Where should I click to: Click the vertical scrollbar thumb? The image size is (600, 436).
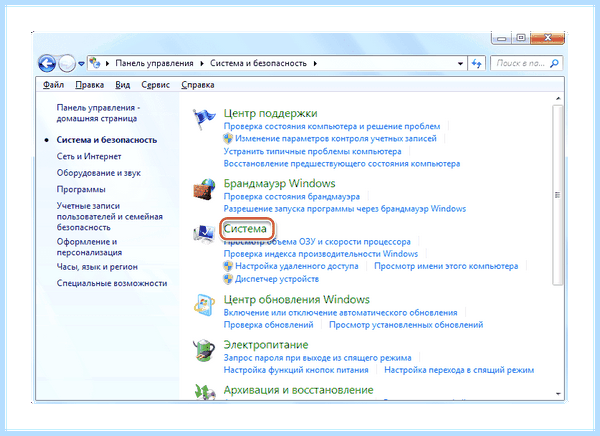pos(558,195)
